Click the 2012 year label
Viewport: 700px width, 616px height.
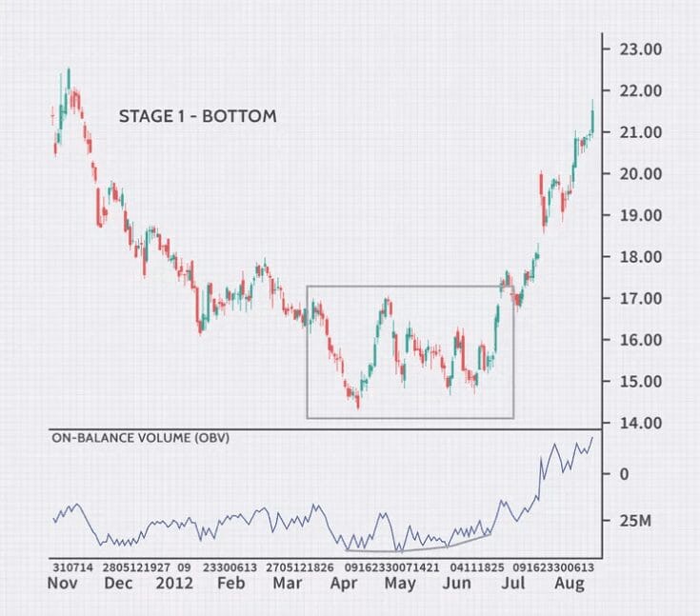coord(174,583)
